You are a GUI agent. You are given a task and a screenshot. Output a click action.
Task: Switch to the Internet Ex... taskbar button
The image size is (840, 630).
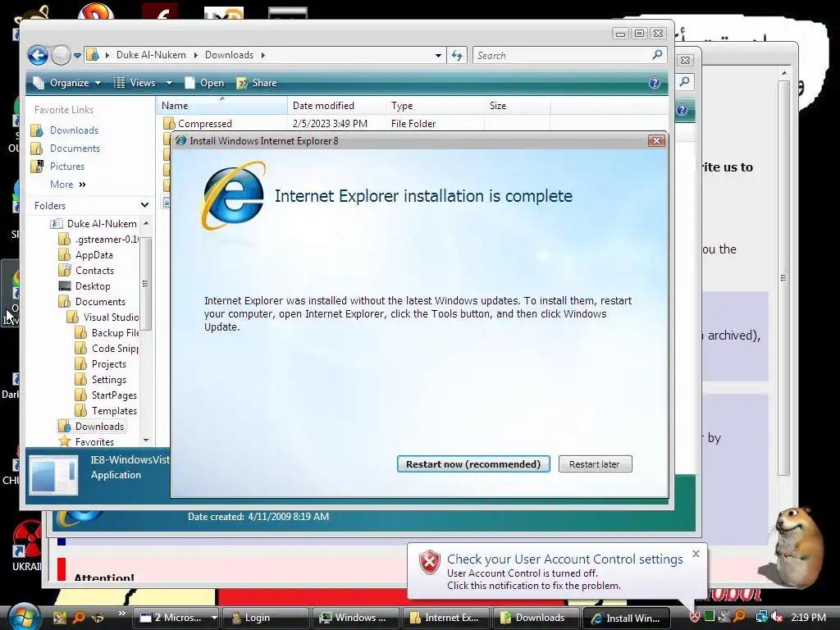click(445, 618)
